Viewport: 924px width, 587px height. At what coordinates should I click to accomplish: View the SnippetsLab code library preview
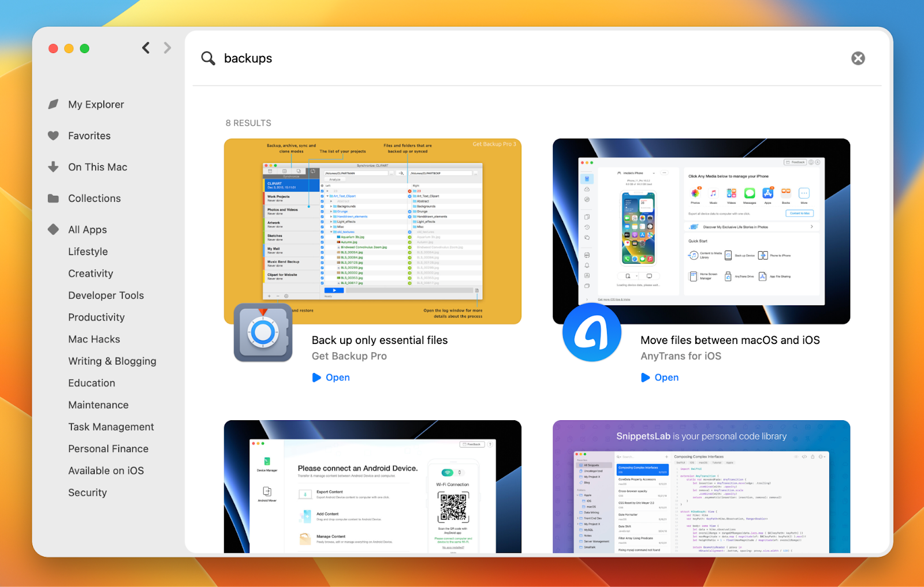701,488
